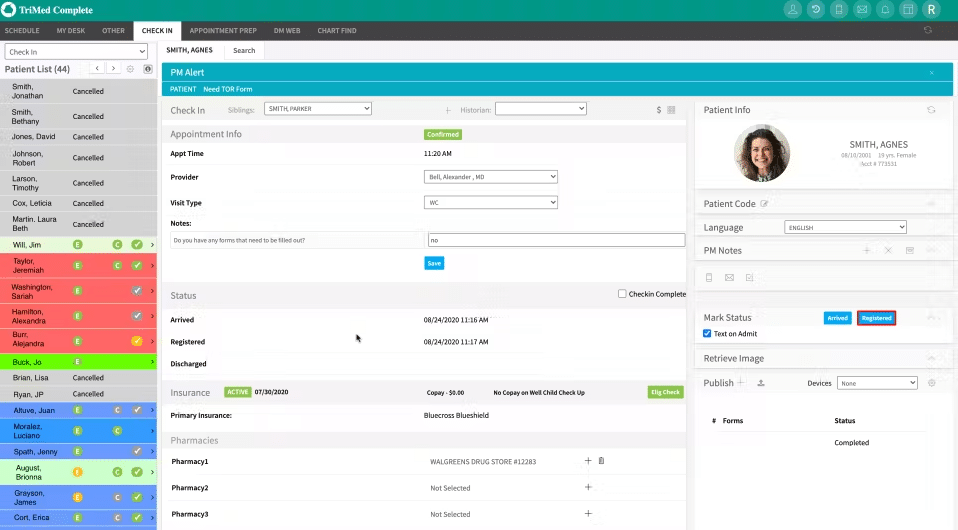Viewport: 958px width, 530px height.
Task: Open CHART FIND tab
Action: coord(337,31)
